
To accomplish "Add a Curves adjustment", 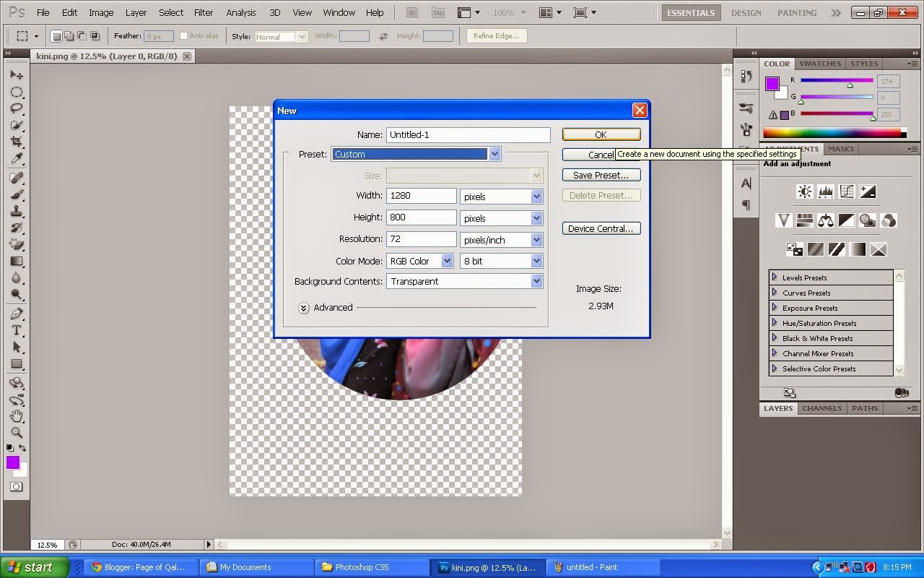I will coord(847,191).
